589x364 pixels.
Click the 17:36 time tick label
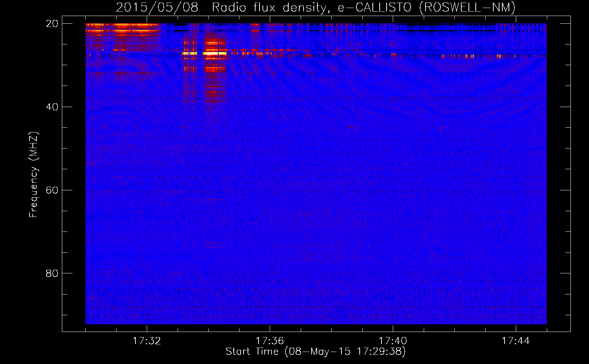point(270,341)
